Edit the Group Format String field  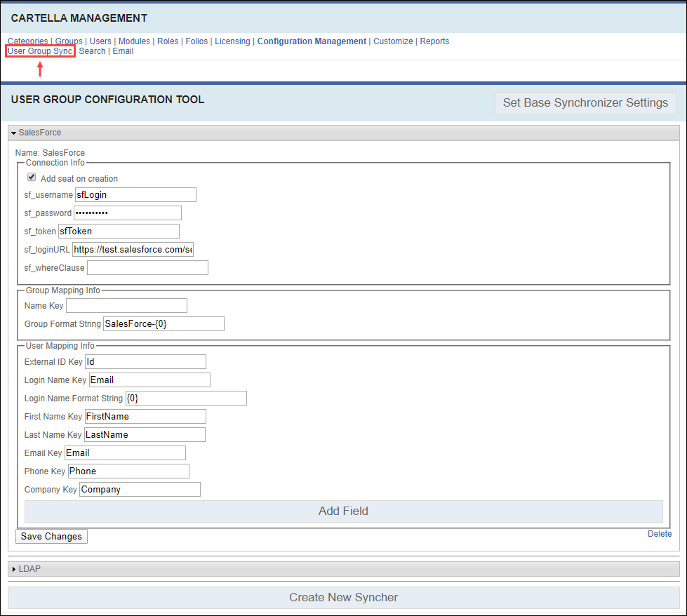coord(164,323)
